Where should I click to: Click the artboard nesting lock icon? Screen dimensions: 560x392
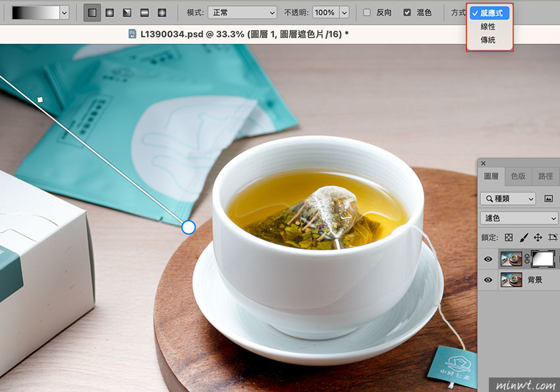(553, 237)
